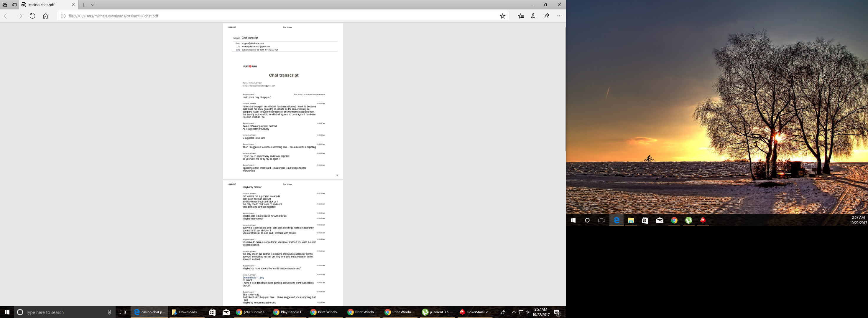Click Cortana circle on second monitor taskbar
The image size is (868, 318).
click(587, 220)
